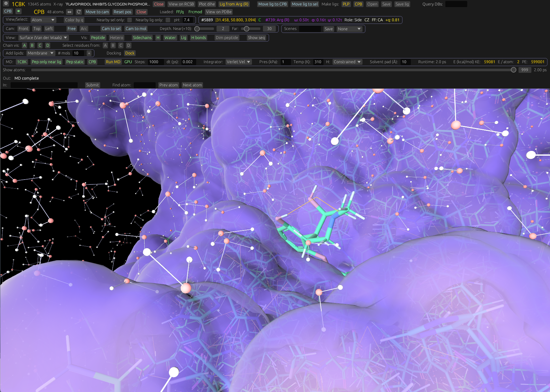550x392 pixels.
Task: Open the Surface (Van der Waals) view dropdown
Action: pos(43,38)
